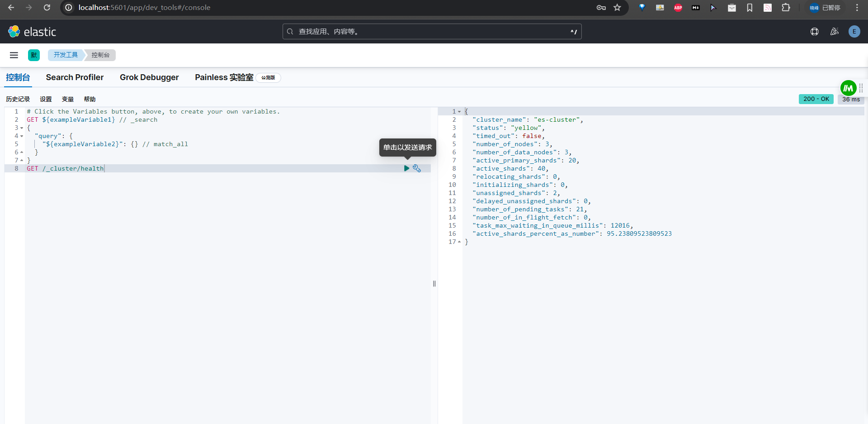Viewport: 868px width, 424px height.
Task: Click the browser back arrow
Action: (11, 8)
